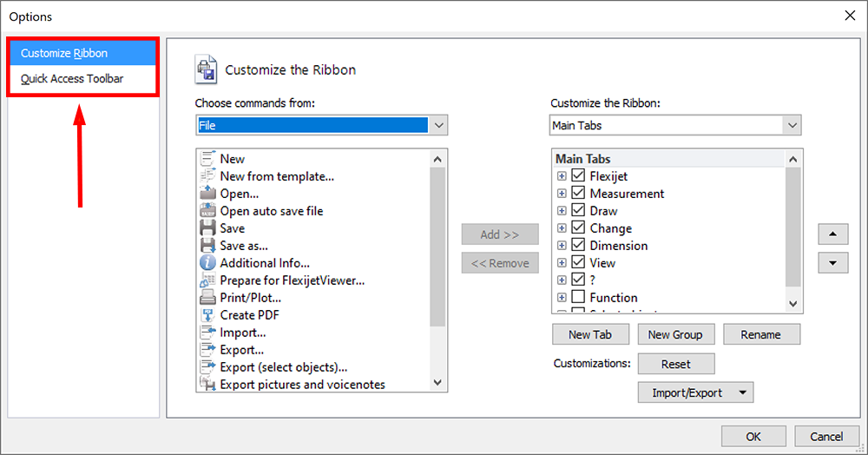
Task: Close the Options dialog window
Action: click(x=850, y=16)
